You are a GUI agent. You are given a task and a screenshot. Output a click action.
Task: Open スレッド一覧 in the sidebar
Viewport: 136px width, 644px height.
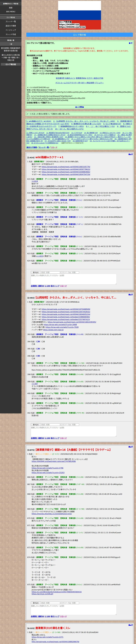pos(11,21)
